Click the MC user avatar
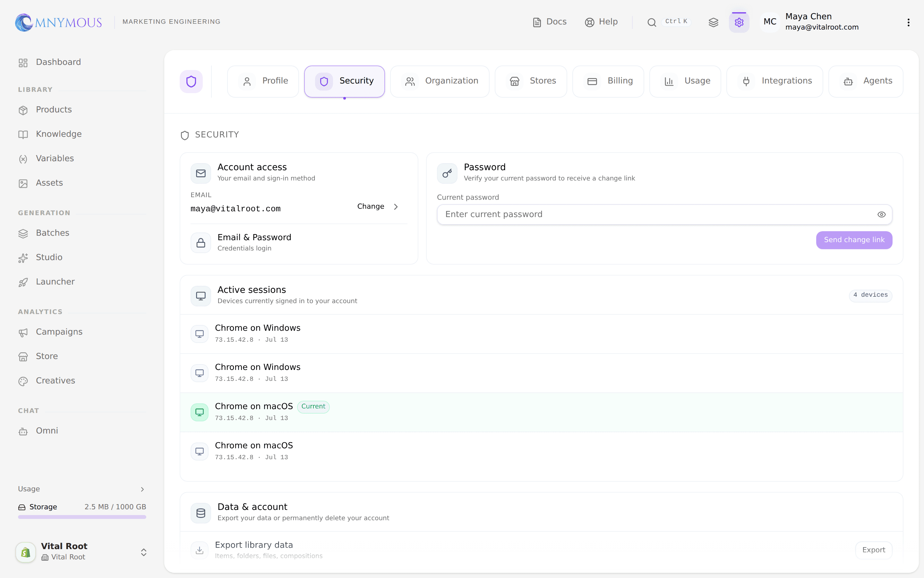924x578 pixels. click(x=770, y=22)
